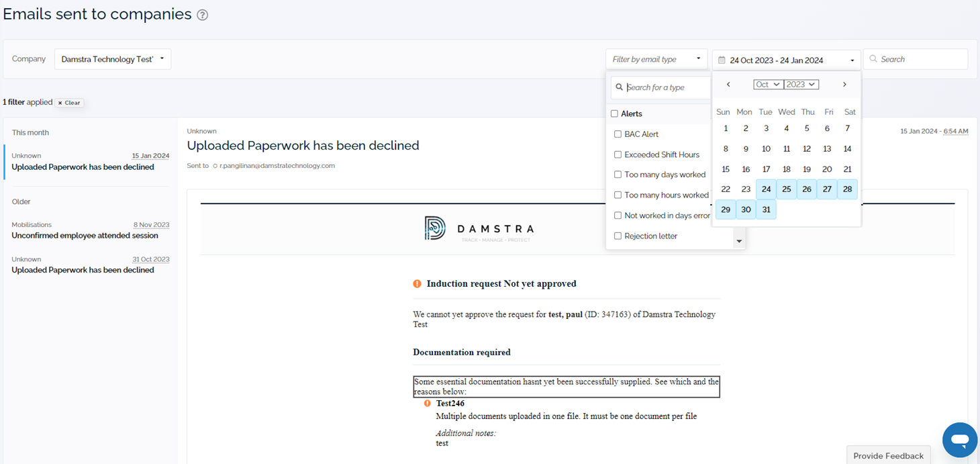The width and height of the screenshot is (980, 464).
Task: Click the Provide Feedback button
Action: tap(888, 455)
